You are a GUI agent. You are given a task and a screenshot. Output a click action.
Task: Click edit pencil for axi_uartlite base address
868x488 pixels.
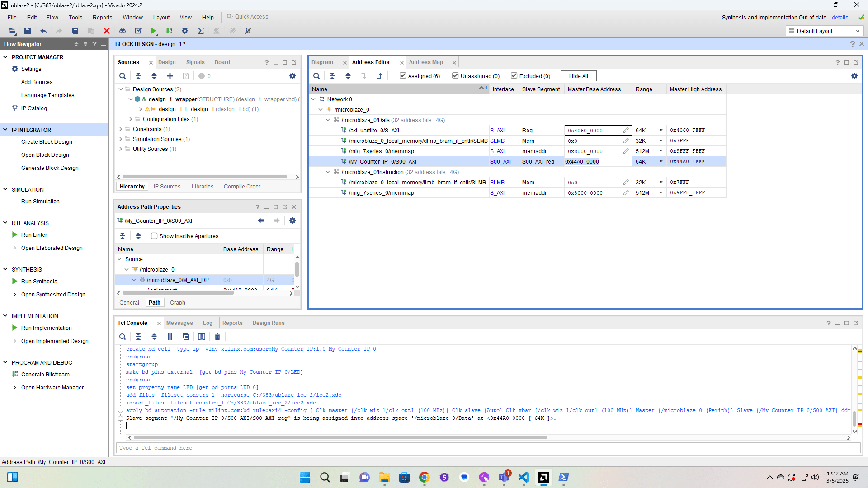click(x=626, y=131)
